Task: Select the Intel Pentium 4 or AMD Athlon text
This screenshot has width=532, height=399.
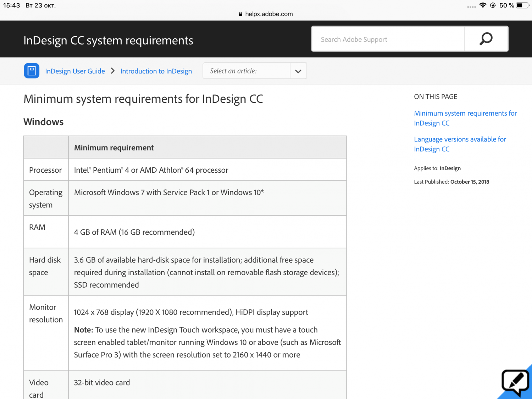Action: (x=151, y=170)
